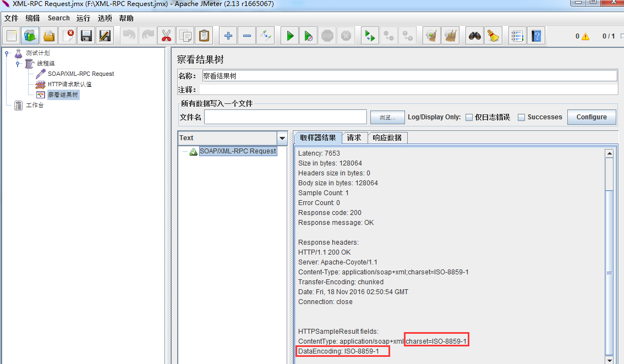The image size is (624, 364).
Task: Collapse the 线程组 tree node
Action: [18, 63]
